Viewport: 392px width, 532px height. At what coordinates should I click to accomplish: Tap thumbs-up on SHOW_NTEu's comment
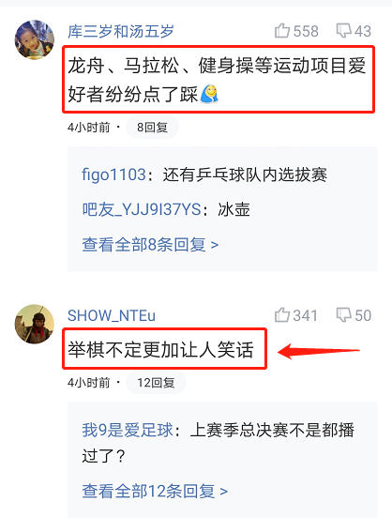pos(295,315)
